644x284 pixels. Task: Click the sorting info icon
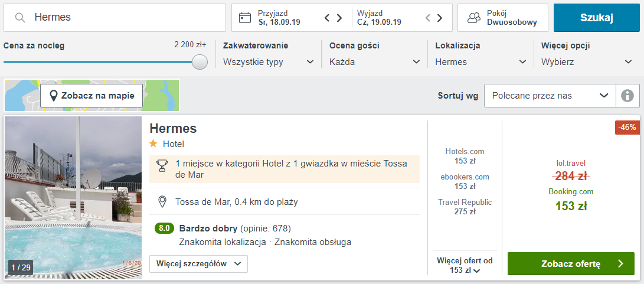click(627, 96)
